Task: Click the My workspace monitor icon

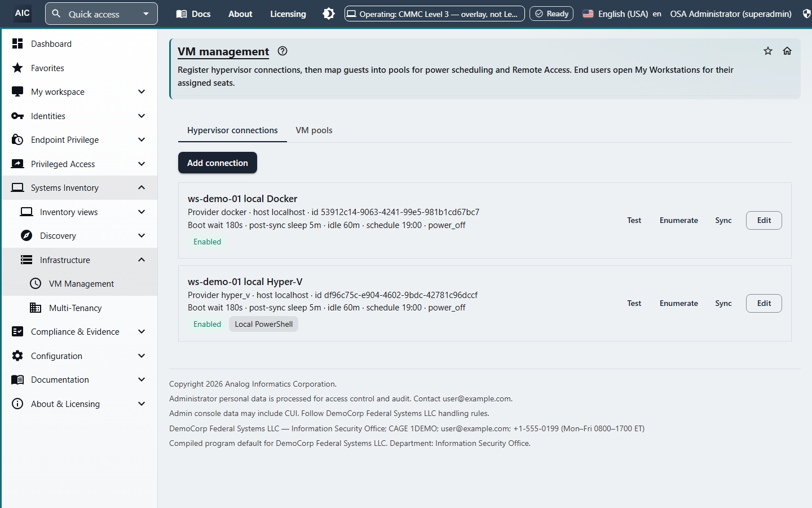Action: [17, 91]
